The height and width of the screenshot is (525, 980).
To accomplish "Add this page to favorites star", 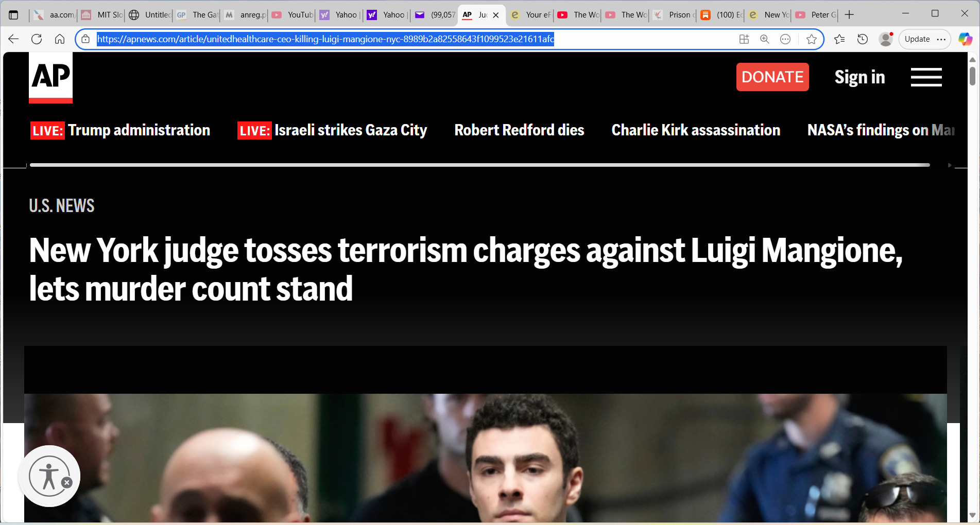I will point(812,39).
